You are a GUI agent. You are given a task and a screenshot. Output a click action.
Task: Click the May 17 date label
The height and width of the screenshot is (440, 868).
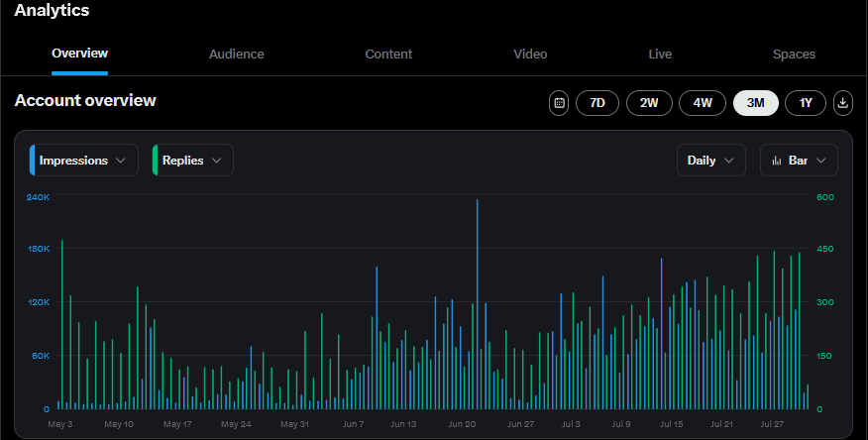point(177,424)
